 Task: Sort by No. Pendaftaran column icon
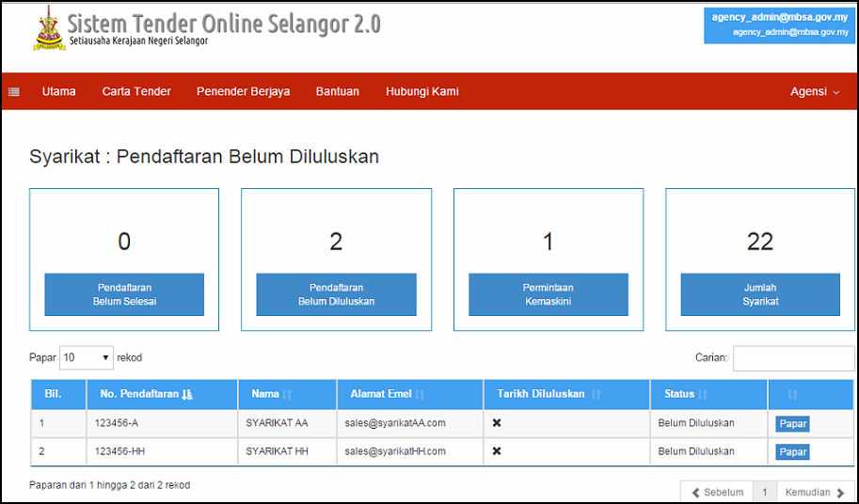coord(186,395)
